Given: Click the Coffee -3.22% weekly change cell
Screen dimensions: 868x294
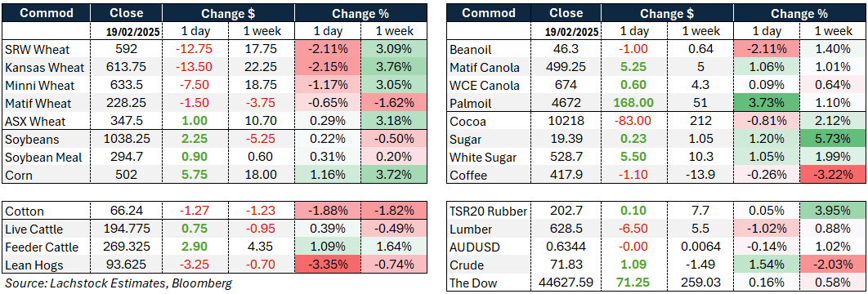Looking at the screenshot, I should 834,176.
